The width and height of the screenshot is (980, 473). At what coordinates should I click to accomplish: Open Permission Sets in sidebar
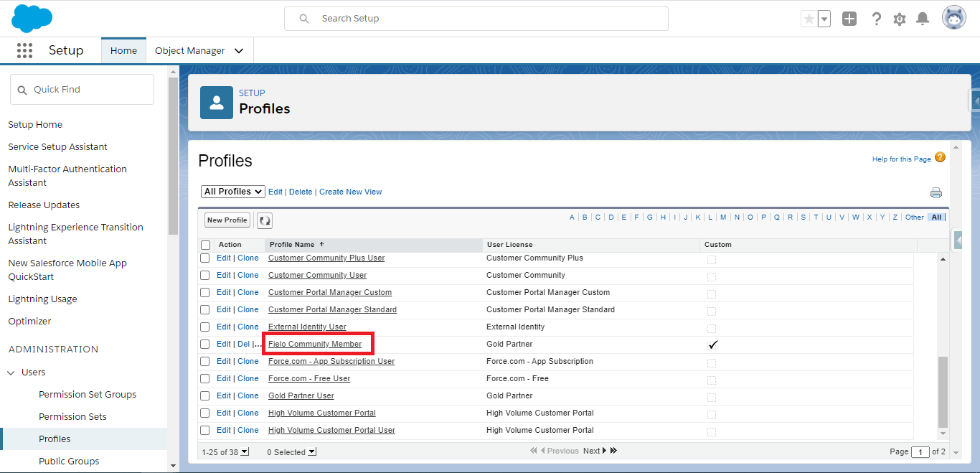point(72,416)
